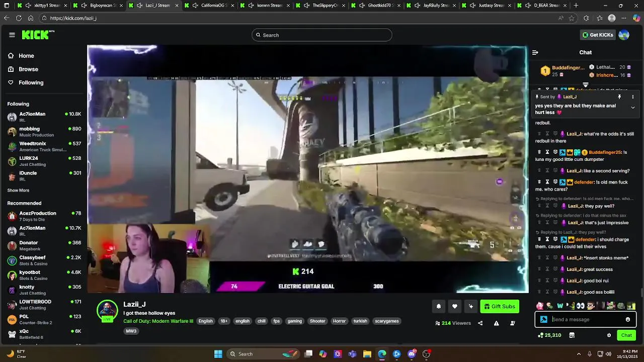Image resolution: width=644 pixels, height=362 pixels.
Task: Open the Gift Subs button
Action: click(500, 306)
